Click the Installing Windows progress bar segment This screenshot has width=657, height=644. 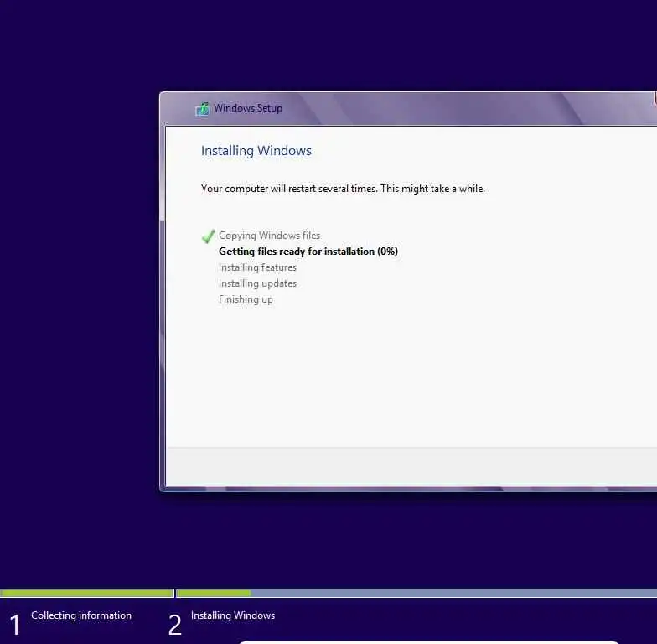(416, 594)
